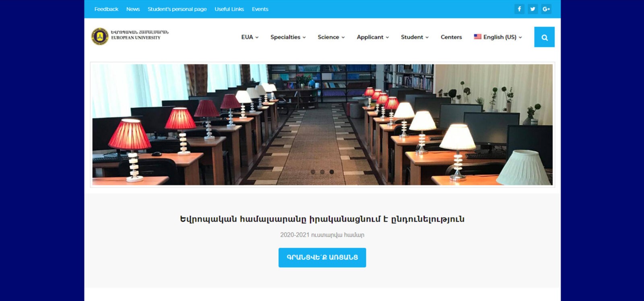
Task: Click the European University logo
Action: (130, 36)
